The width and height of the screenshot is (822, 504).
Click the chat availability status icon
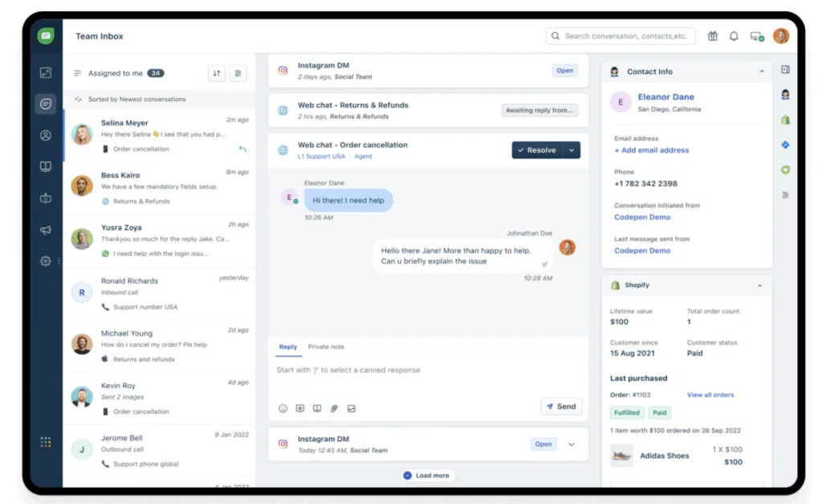[x=756, y=36]
